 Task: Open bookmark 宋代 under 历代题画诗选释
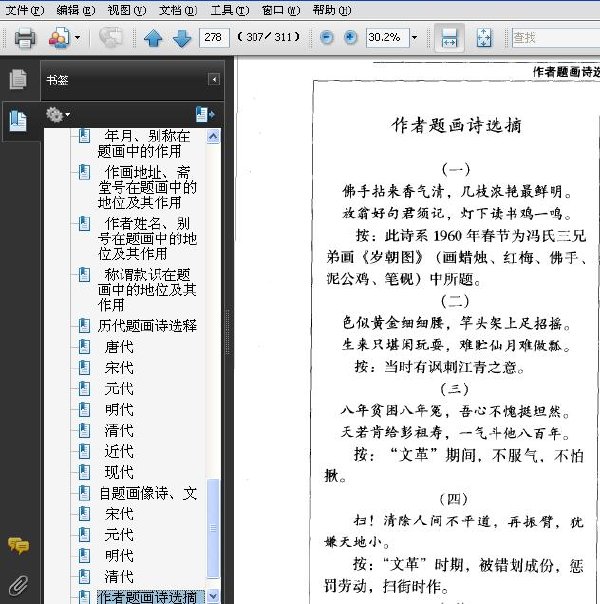119,367
